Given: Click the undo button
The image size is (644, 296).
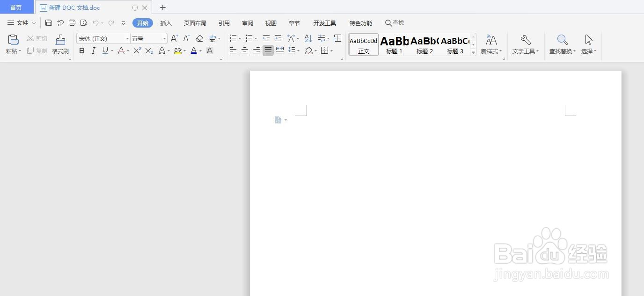Looking at the screenshot, I should tap(95, 22).
